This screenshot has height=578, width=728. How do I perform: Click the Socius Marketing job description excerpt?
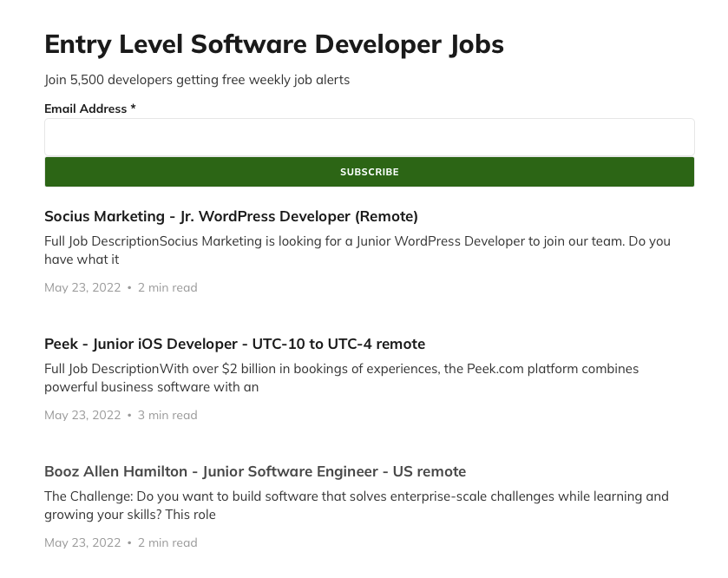[357, 250]
